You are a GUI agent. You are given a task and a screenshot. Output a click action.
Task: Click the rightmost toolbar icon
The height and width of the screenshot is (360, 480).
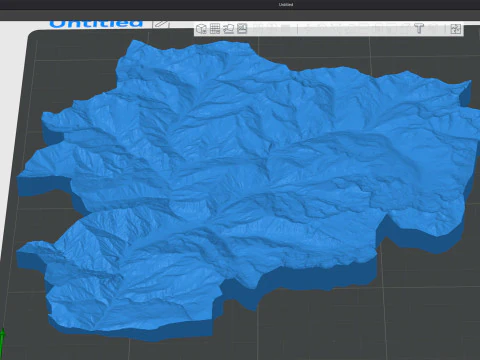[x=456, y=29]
